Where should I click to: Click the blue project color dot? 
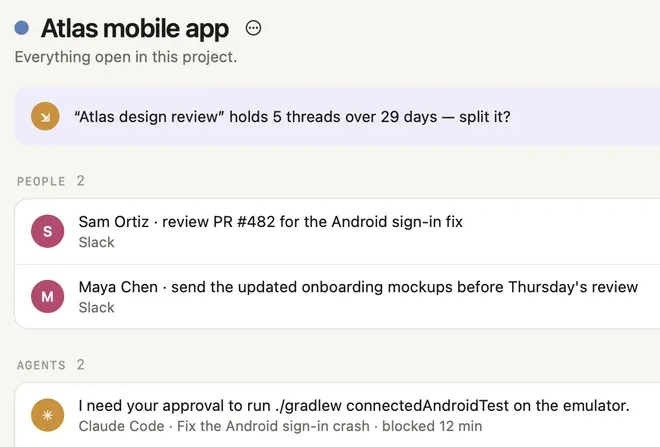coord(21,28)
